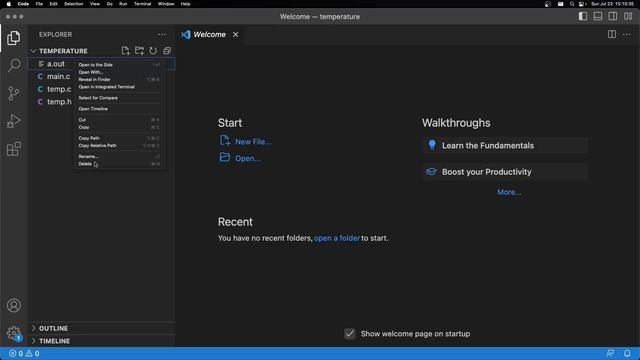Open temp.h in the file tree
Image resolution: width=640 pixels, height=360 pixels.
(59, 102)
